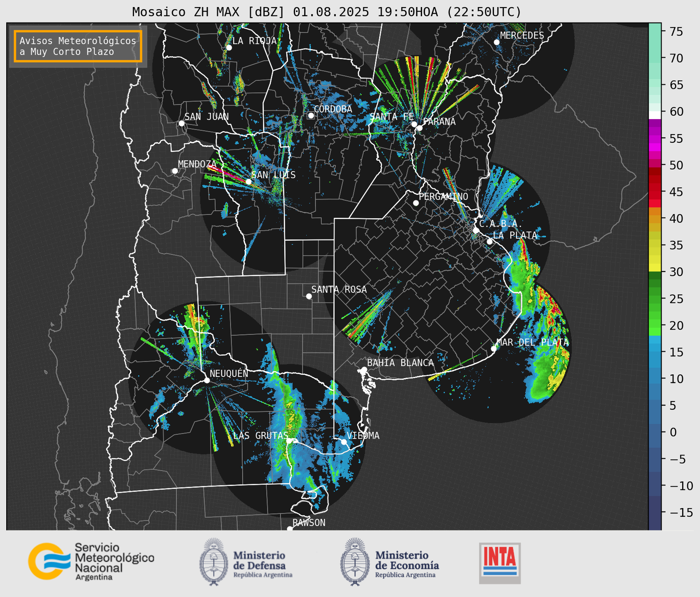Click the CORDOBA city marker dot
Screen dimensions: 700x597
[x=311, y=115]
